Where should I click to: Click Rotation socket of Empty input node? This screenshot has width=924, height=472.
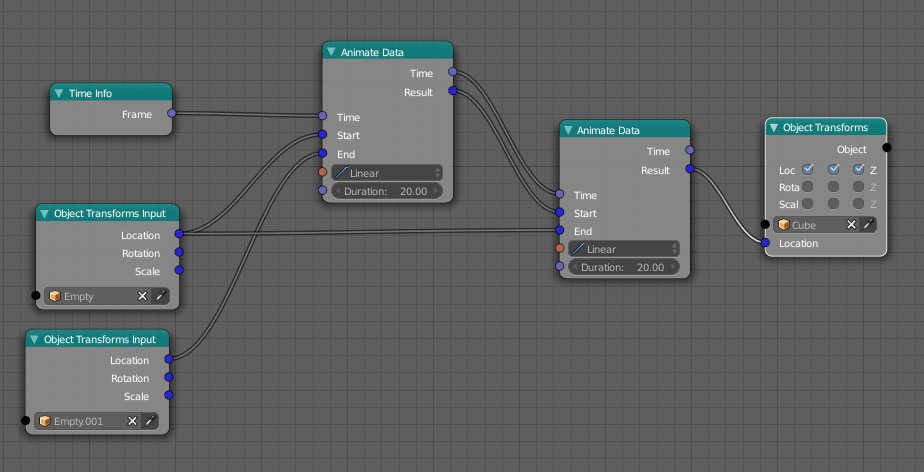179,252
